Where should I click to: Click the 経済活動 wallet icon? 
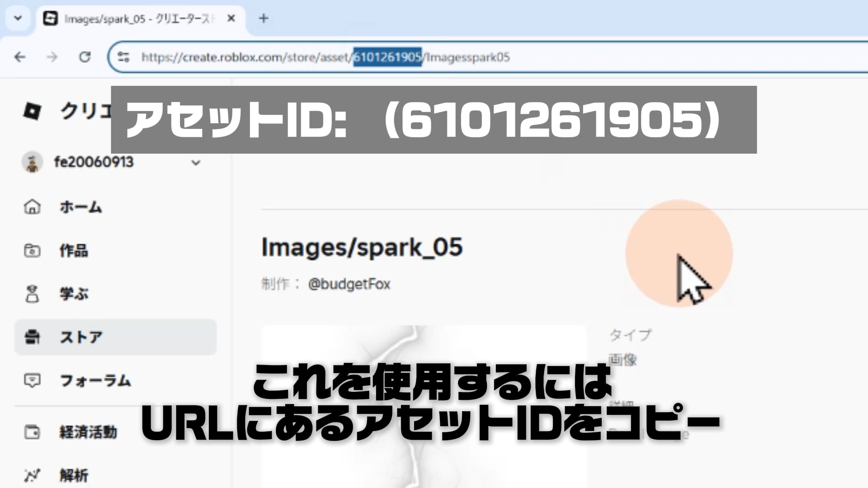click(32, 432)
